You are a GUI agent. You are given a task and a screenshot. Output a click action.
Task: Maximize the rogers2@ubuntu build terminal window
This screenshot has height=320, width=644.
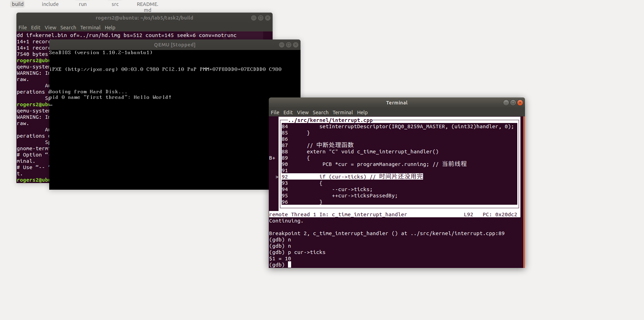(x=261, y=18)
